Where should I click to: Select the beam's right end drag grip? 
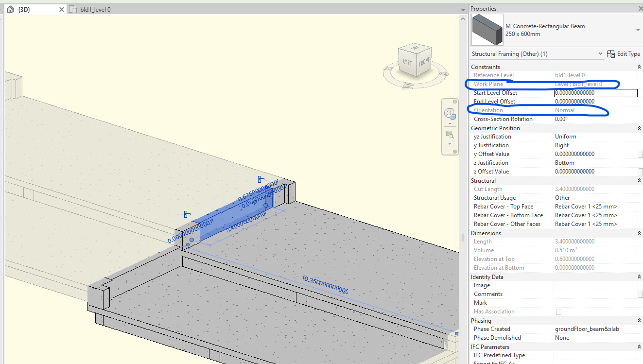[265, 206]
